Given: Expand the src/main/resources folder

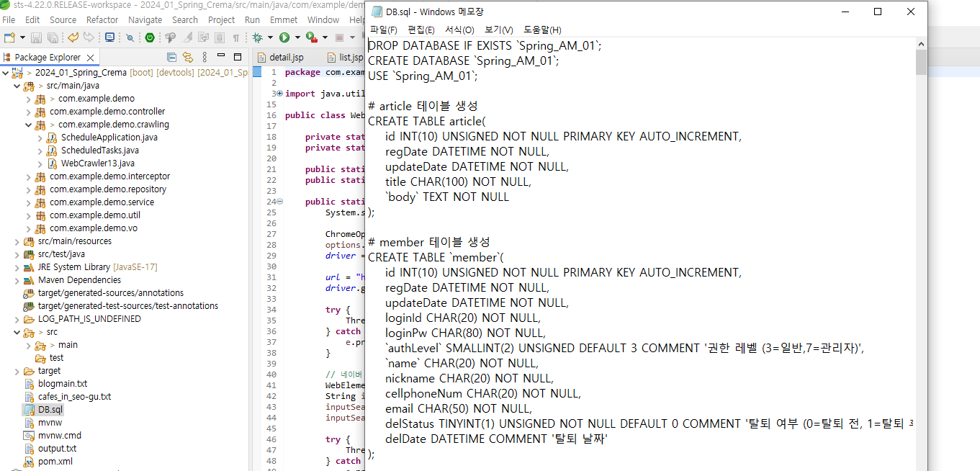Looking at the screenshot, I should click(17, 241).
